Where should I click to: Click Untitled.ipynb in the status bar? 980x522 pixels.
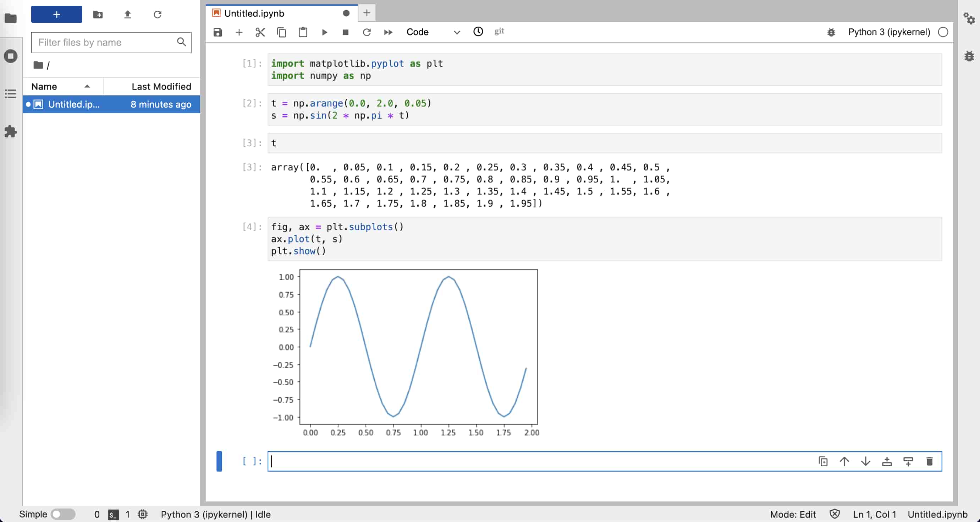(x=937, y=515)
